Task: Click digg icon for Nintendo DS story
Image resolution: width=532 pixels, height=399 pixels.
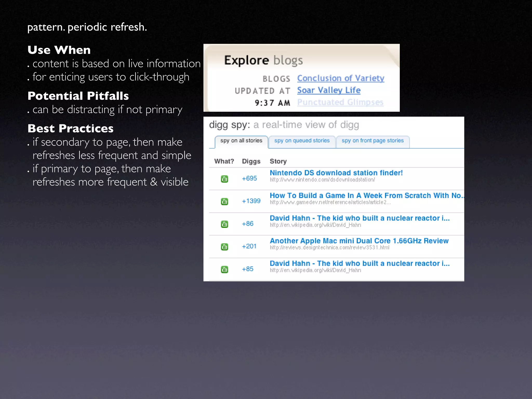Action: [224, 179]
